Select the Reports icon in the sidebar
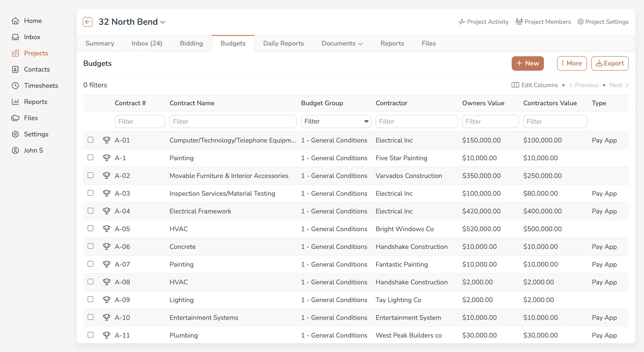This screenshot has height=352, width=644. coord(15,101)
